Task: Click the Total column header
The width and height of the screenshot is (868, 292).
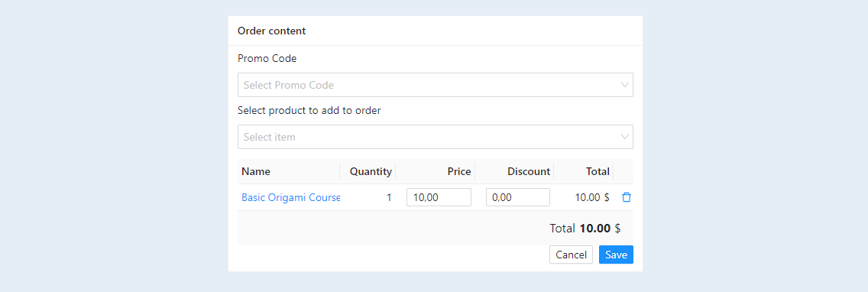Action: point(598,172)
